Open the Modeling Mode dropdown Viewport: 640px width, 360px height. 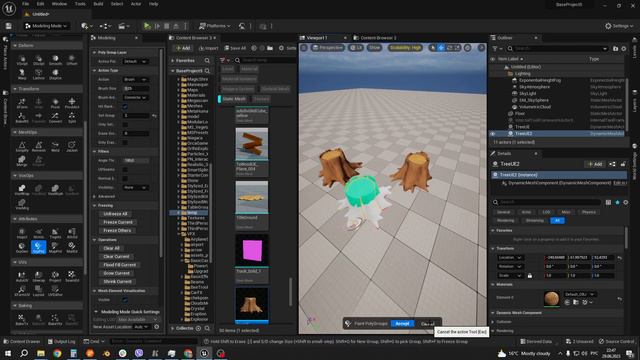[x=46, y=26]
